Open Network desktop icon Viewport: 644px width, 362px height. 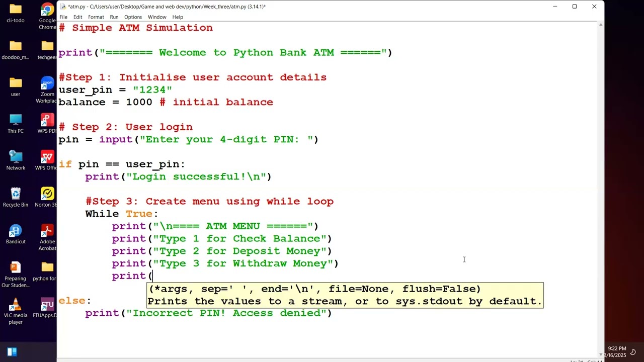16,161
